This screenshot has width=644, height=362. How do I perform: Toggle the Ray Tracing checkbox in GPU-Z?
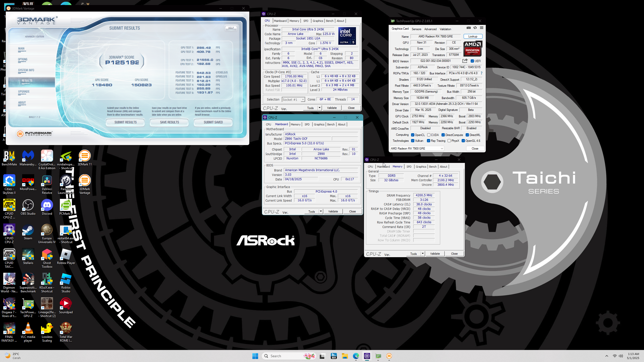(x=428, y=141)
